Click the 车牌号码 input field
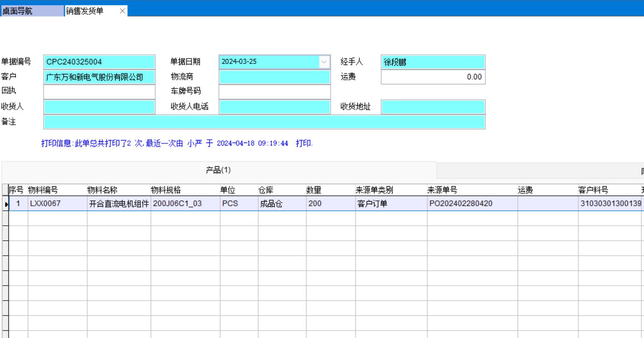644x338 pixels. point(274,91)
